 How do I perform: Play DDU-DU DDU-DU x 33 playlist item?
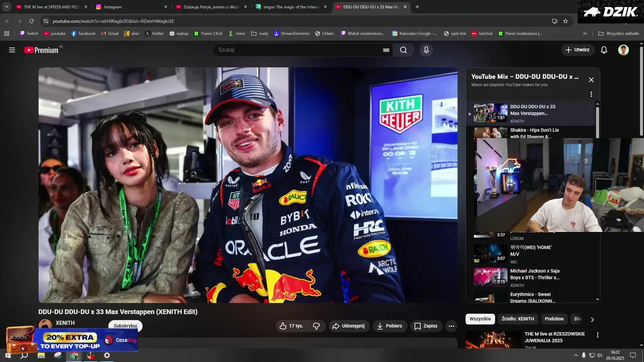click(x=532, y=113)
